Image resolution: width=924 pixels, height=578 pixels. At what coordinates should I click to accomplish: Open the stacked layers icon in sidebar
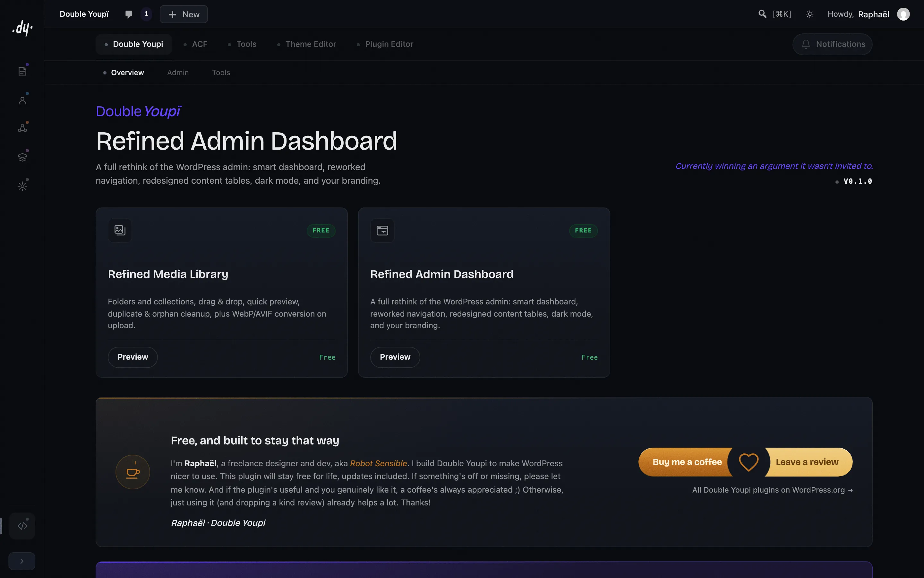(x=22, y=157)
